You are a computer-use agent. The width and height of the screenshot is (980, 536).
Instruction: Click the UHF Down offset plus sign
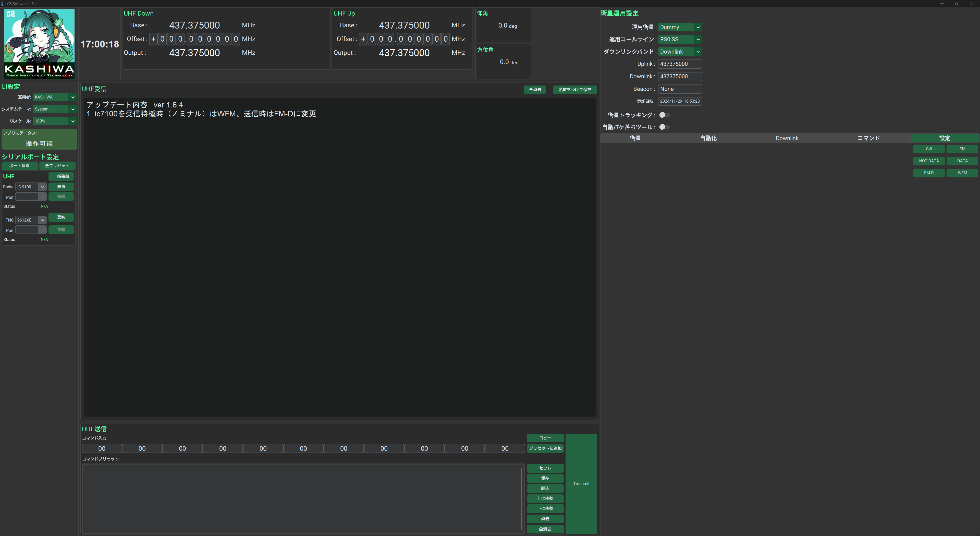[153, 39]
